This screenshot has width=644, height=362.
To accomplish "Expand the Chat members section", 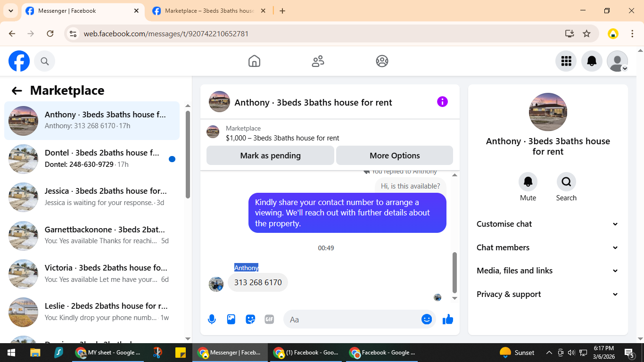I will 547,247.
